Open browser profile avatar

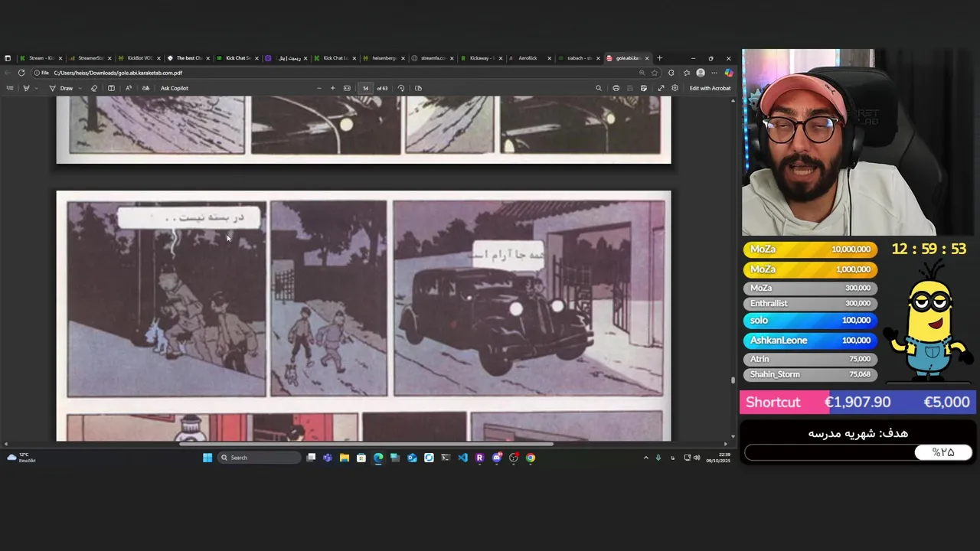point(700,73)
